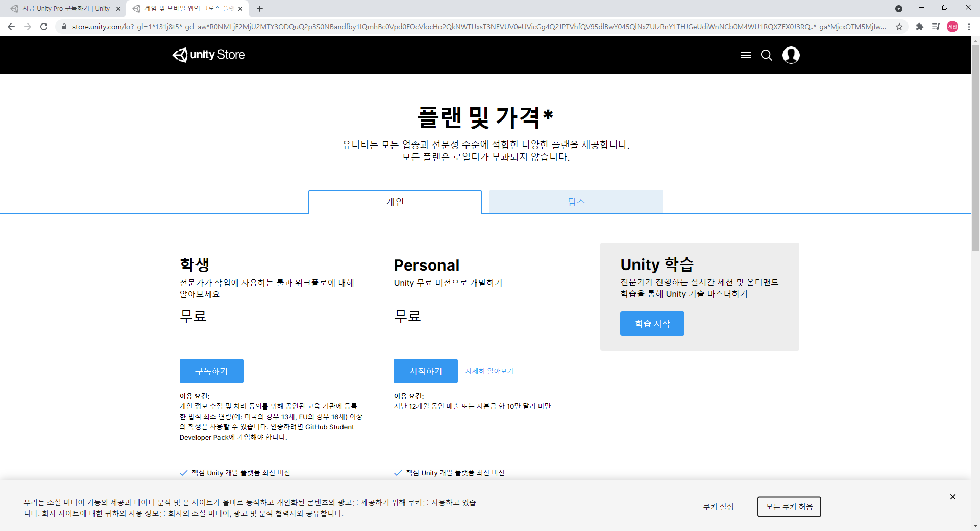
Task: Close the Unity Pro subscription tab
Action: [118, 9]
